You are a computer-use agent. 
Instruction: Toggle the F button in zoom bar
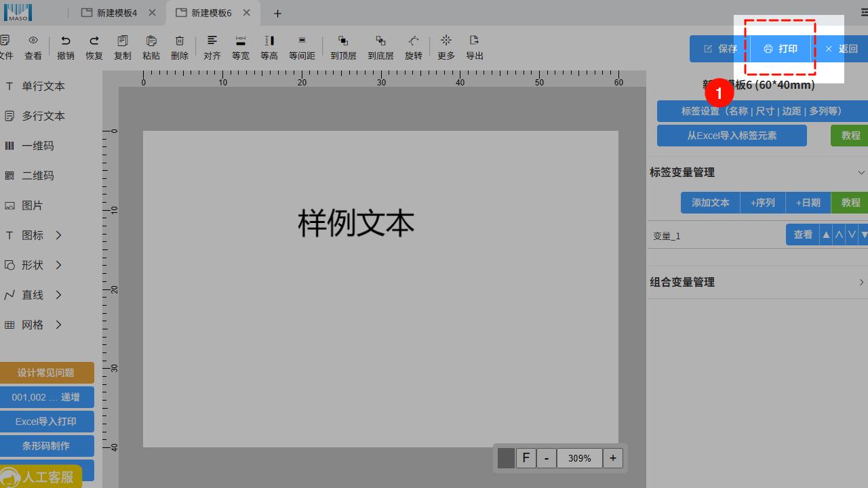526,458
